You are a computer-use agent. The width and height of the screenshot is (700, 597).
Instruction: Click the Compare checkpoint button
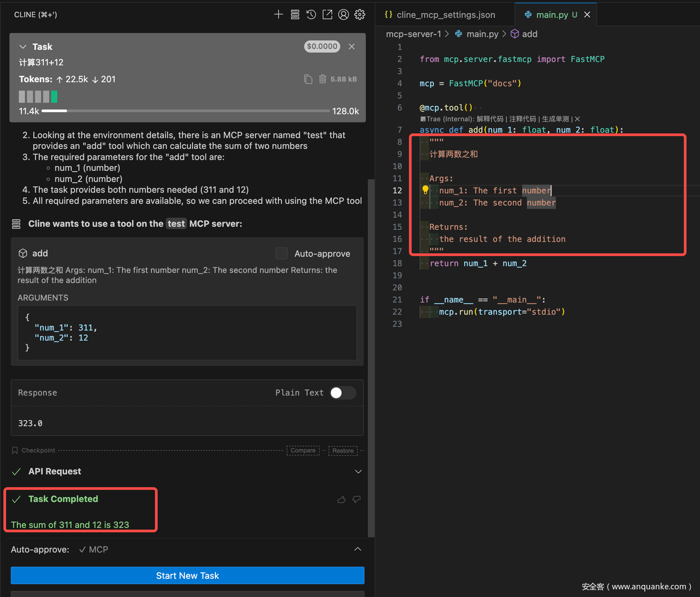click(x=303, y=451)
